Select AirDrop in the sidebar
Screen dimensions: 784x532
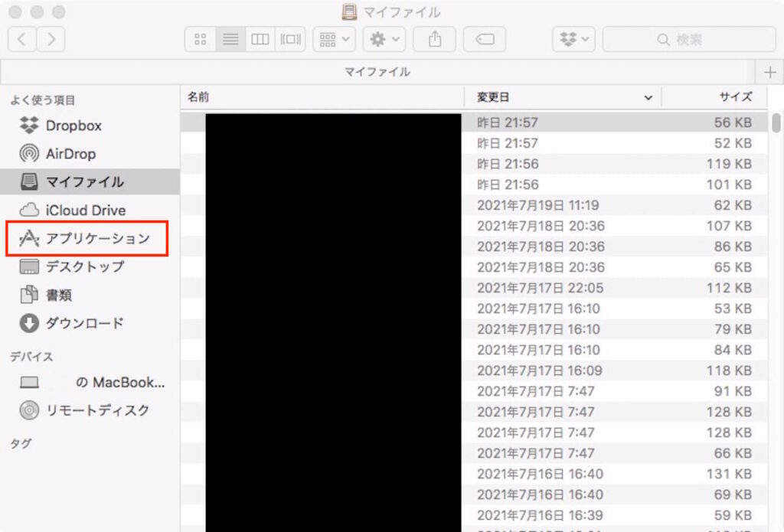70,154
